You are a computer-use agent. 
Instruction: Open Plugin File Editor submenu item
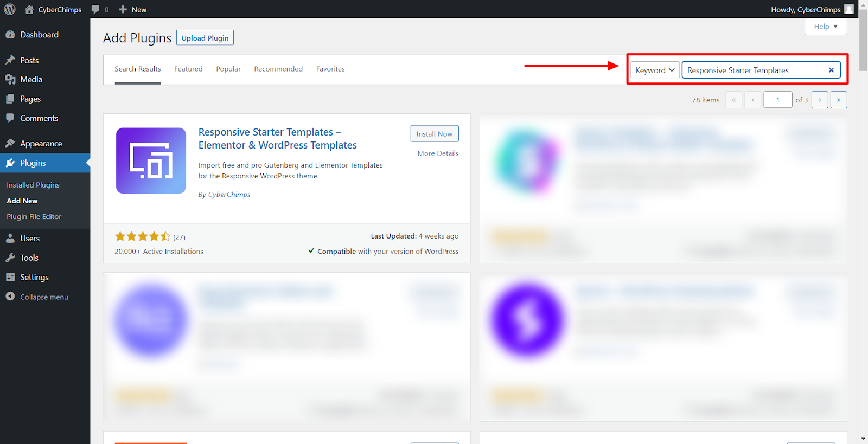34,216
